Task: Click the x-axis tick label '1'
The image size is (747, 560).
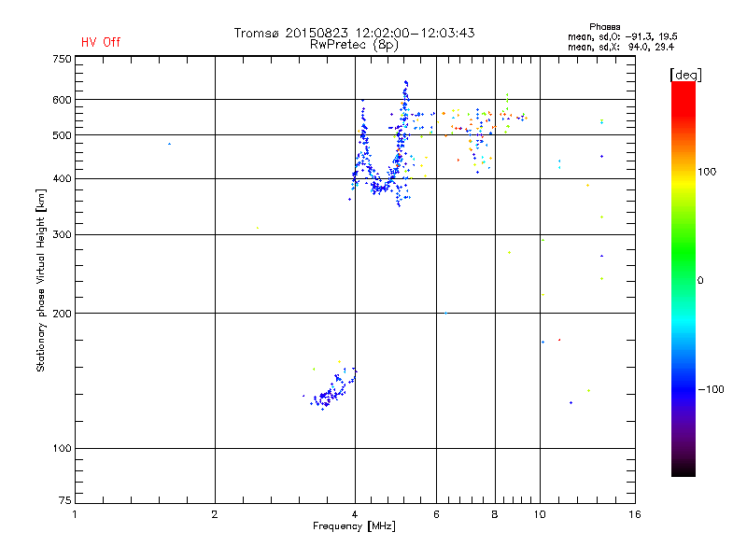Action: (x=75, y=514)
